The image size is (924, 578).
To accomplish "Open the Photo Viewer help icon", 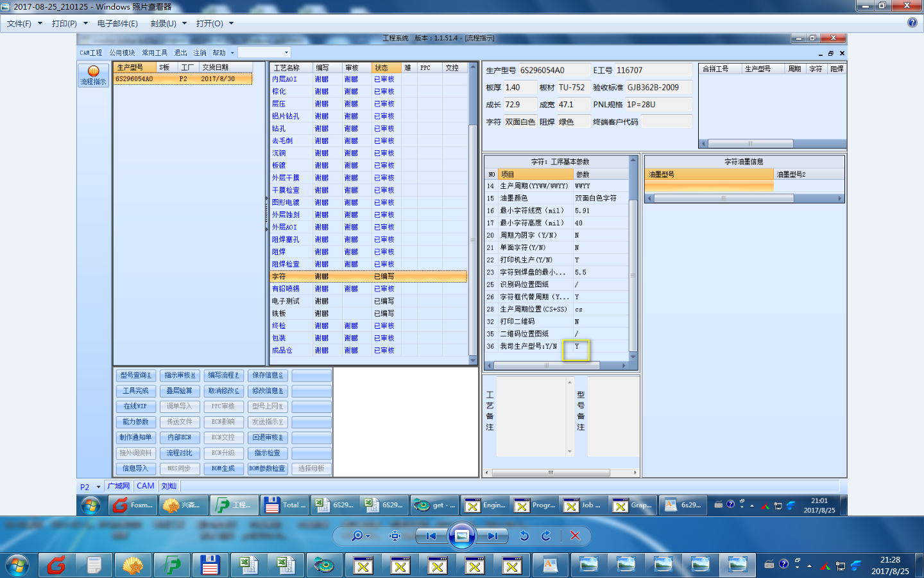I will (x=912, y=22).
